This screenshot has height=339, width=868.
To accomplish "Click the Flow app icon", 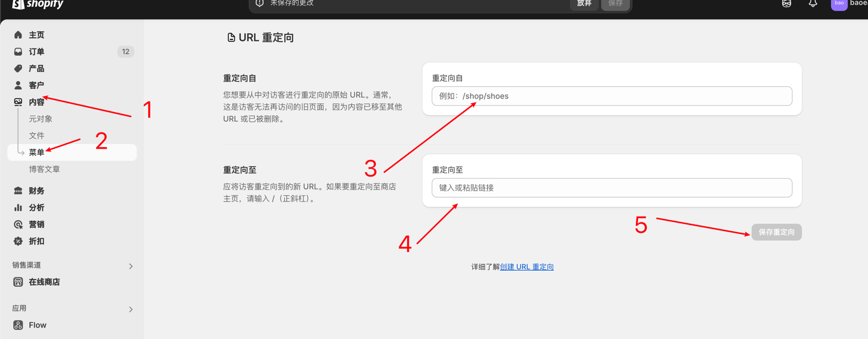I will 18,325.
